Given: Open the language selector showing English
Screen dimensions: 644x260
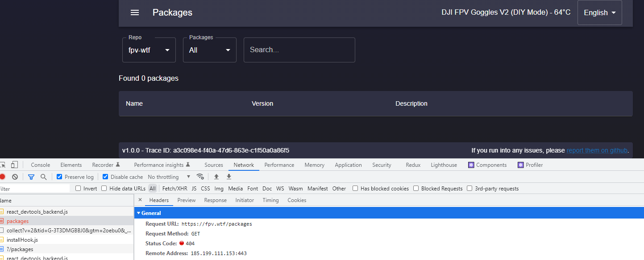Looking at the screenshot, I should 599,12.
